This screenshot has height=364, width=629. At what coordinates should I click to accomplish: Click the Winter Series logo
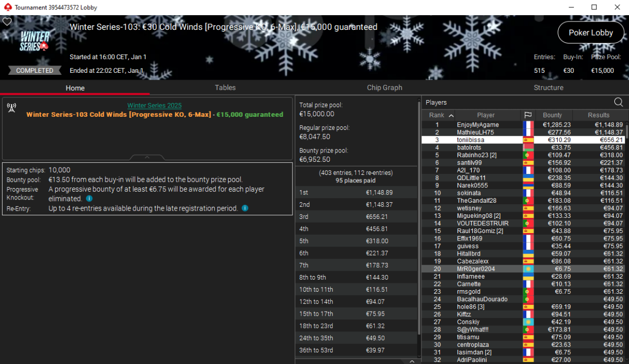[x=35, y=41]
